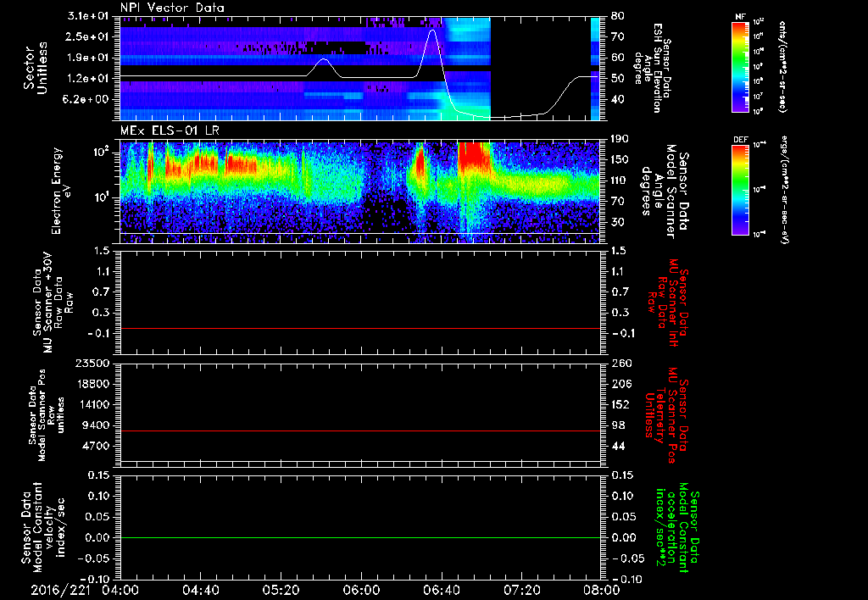This screenshot has width=868, height=600.
Task: Click the NF flux color bar
Action: (740, 67)
